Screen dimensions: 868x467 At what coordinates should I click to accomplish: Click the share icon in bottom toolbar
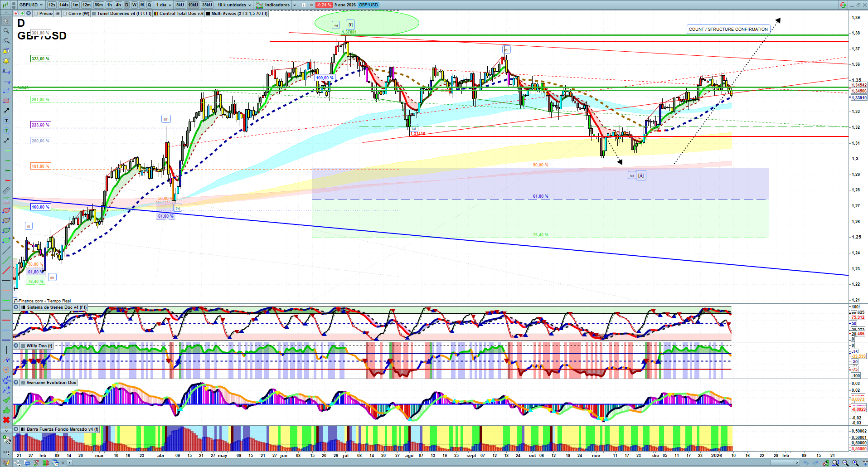tap(18, 463)
